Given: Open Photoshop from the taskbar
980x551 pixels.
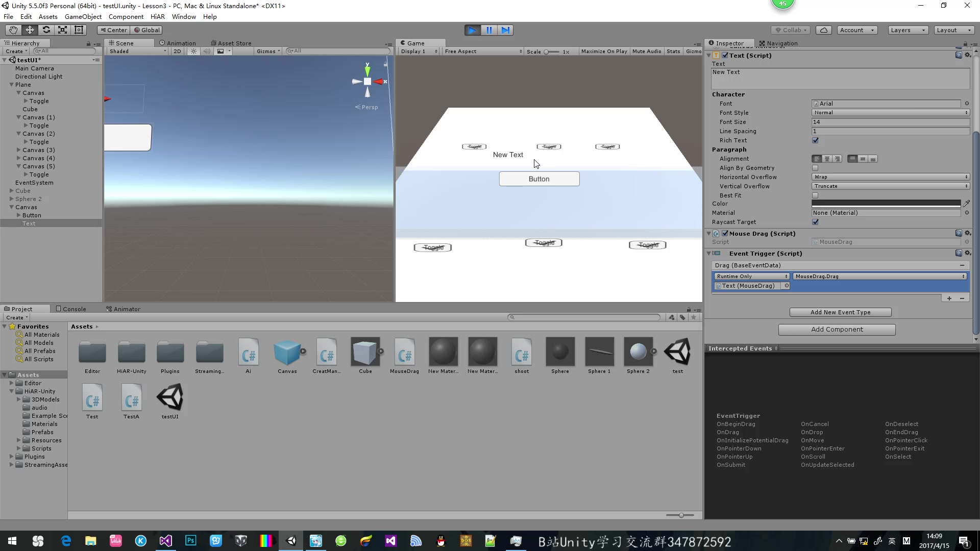Looking at the screenshot, I should click(191, 541).
